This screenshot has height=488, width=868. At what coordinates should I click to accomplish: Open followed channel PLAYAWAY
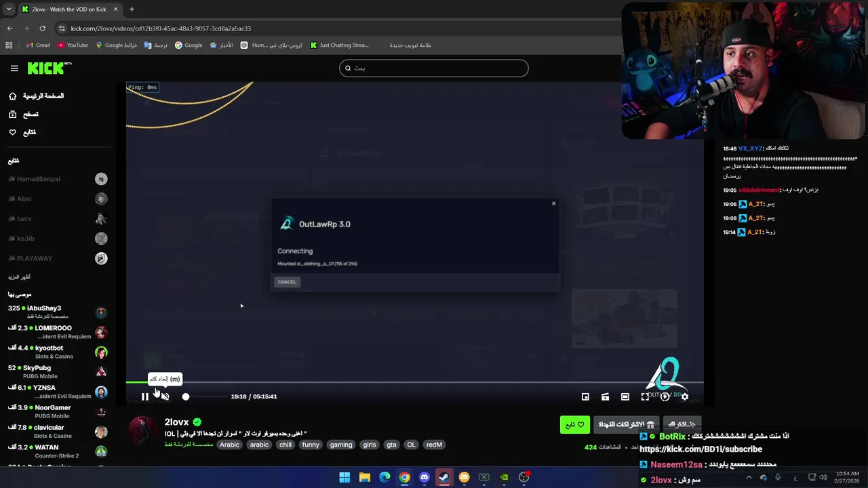coord(58,258)
